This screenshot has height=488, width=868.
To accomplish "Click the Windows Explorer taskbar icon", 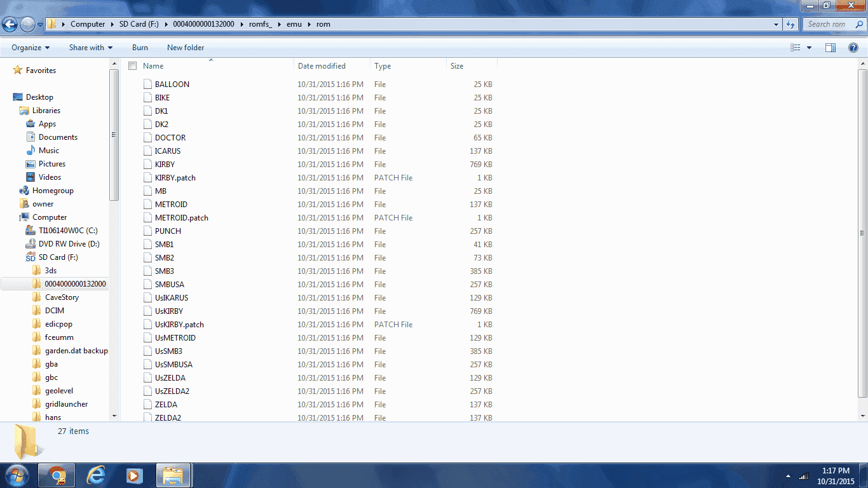I will click(173, 475).
